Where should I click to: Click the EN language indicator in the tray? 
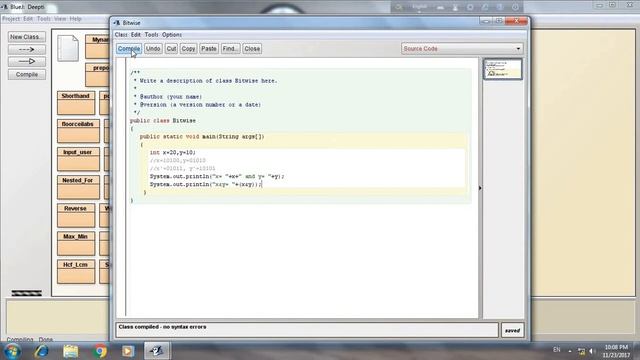(557, 350)
